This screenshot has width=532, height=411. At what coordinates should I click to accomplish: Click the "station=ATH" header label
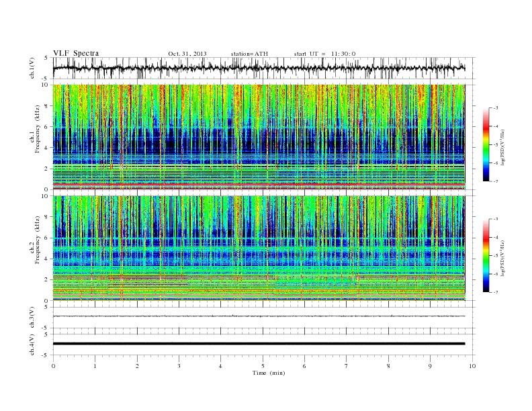(249, 54)
